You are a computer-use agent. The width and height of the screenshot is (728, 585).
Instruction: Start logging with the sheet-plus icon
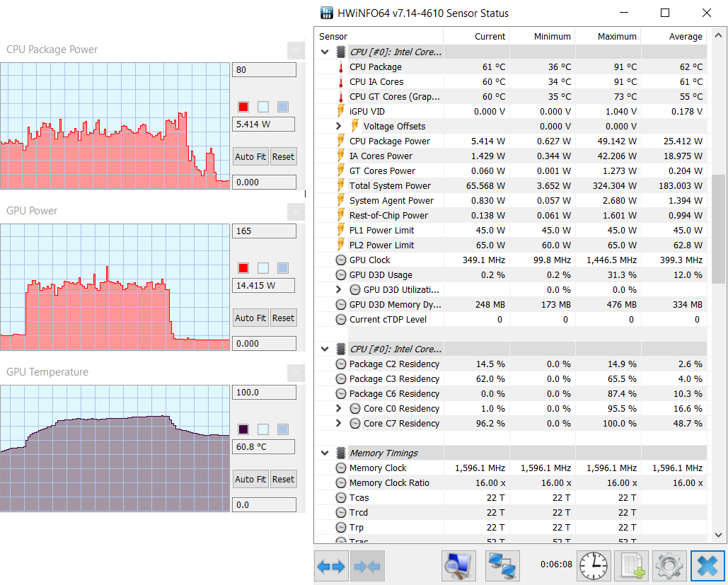631,566
